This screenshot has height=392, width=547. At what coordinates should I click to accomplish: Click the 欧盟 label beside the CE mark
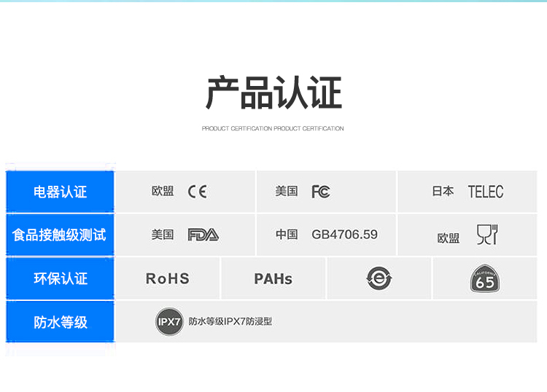click(x=163, y=192)
